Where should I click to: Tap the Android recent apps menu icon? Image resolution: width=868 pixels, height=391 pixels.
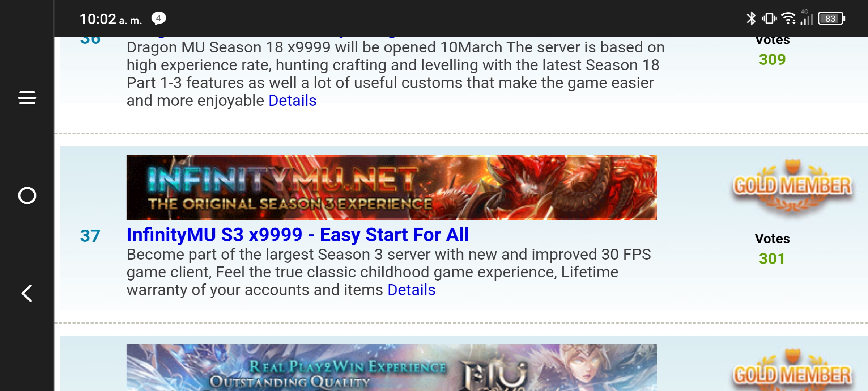coord(27,98)
